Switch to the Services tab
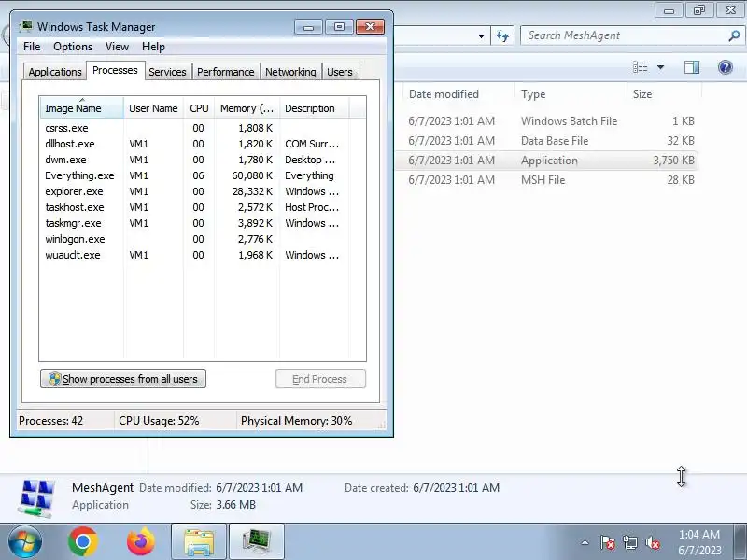This screenshot has height=560, width=747. pyautogui.click(x=167, y=72)
